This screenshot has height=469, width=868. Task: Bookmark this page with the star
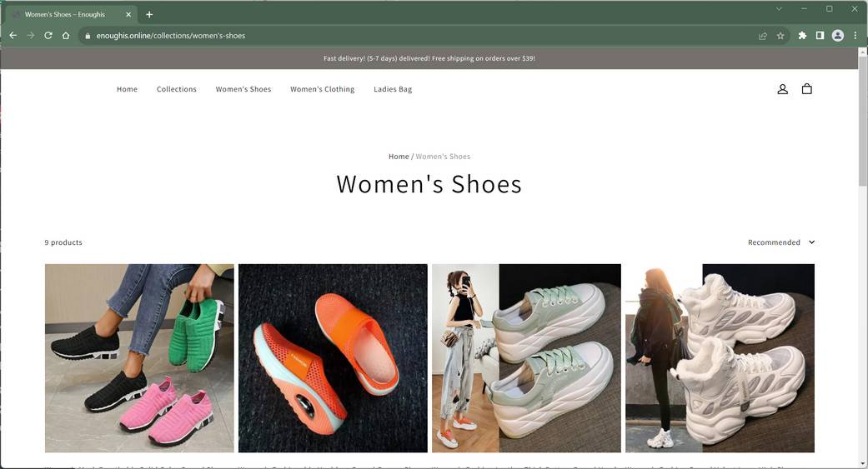780,35
